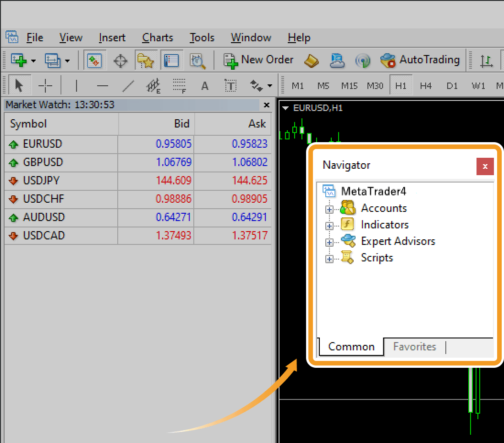Select the Draw Vertical Line tool

[77, 86]
